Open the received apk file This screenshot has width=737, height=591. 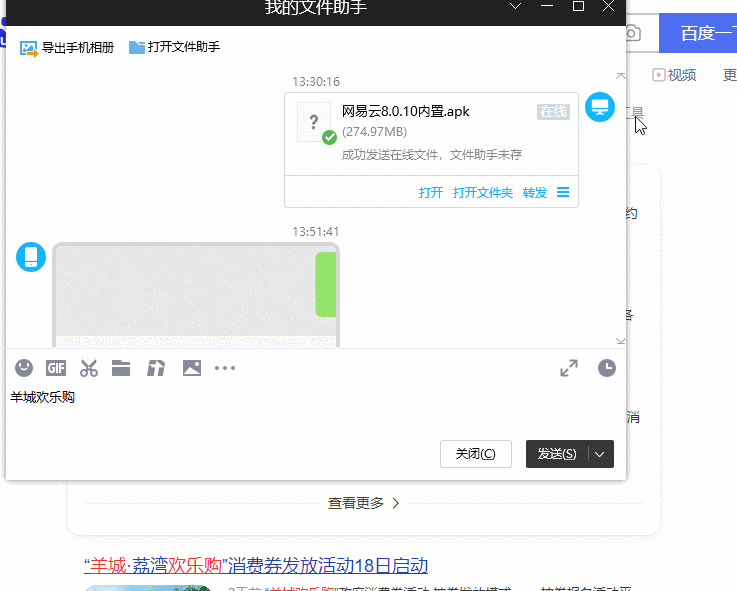pyautogui.click(x=431, y=193)
